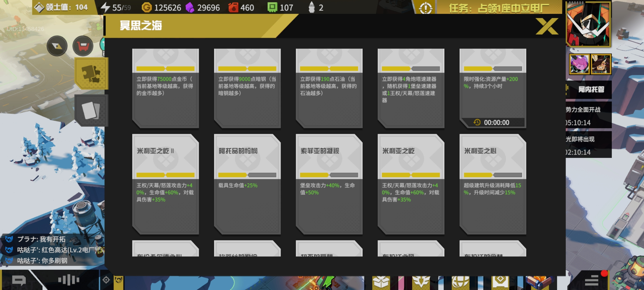Tap the purple dark steel crystal icon

[190, 8]
